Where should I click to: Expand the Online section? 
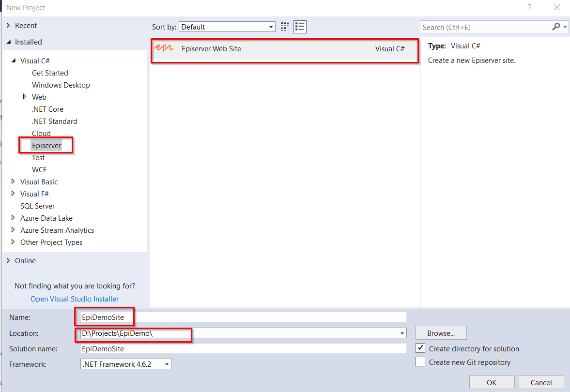(8, 260)
